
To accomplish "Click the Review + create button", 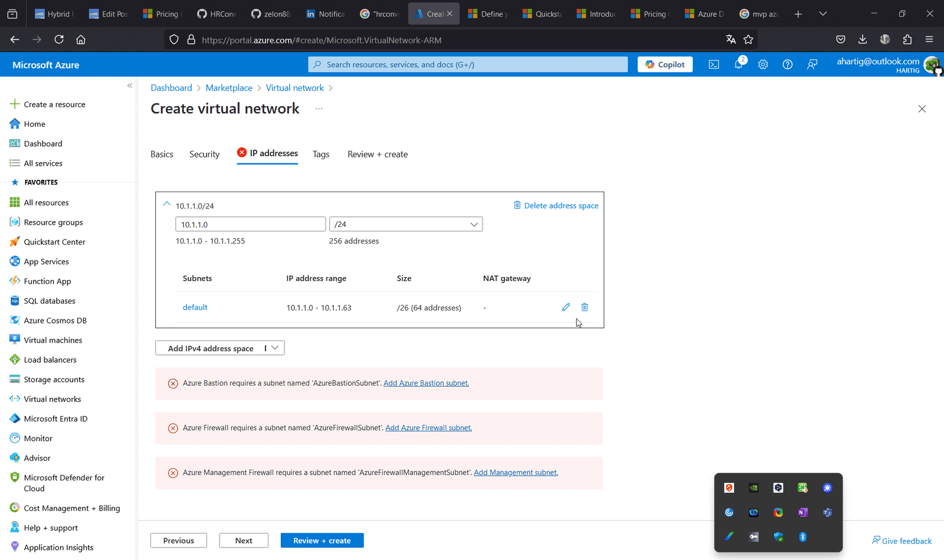I will [322, 540].
